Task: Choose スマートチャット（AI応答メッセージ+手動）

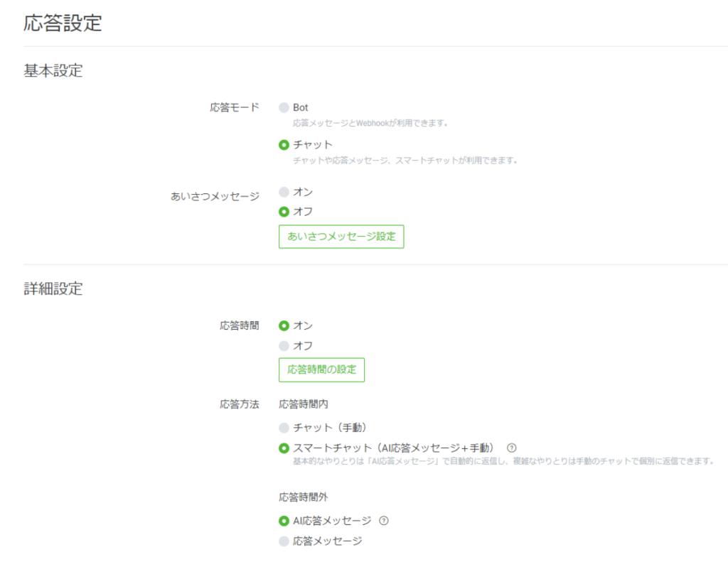Action: pyautogui.click(x=284, y=448)
